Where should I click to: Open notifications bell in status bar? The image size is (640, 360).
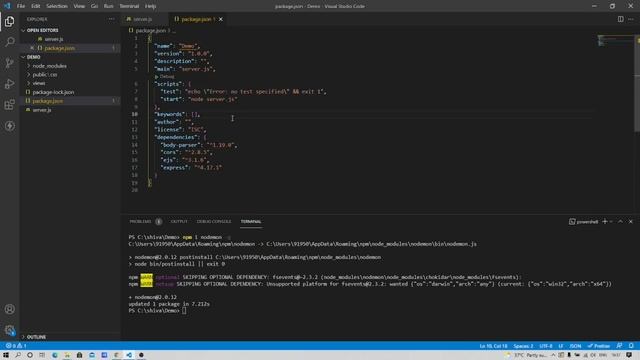[631, 346]
